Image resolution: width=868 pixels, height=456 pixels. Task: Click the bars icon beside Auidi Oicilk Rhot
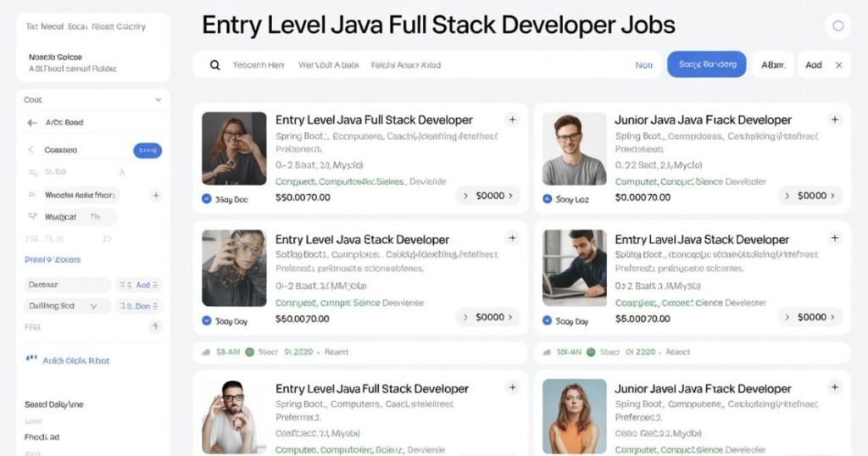point(31,359)
